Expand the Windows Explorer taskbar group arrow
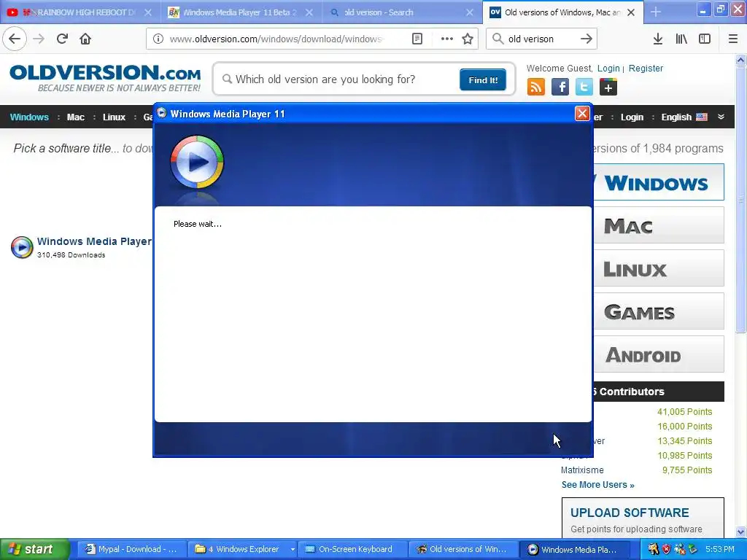 (x=293, y=550)
